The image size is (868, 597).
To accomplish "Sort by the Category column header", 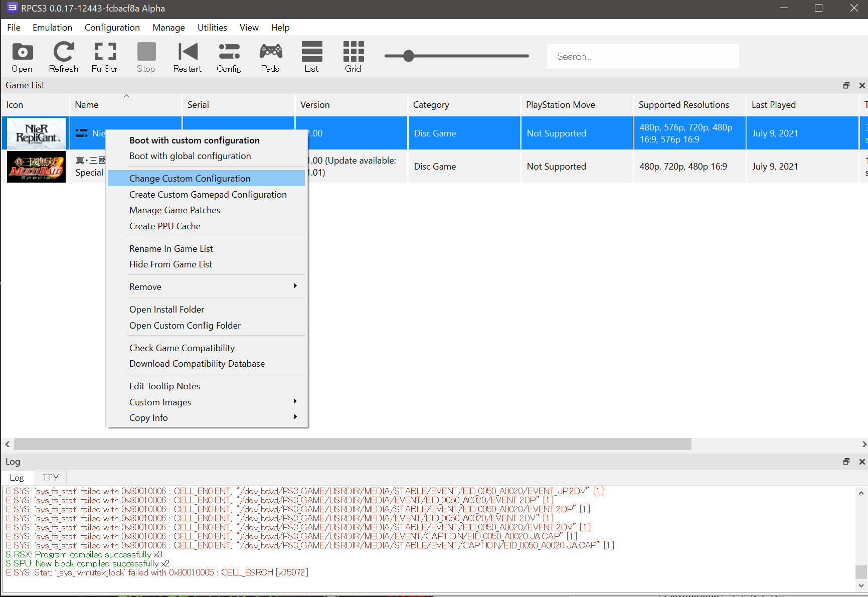I will coord(464,105).
